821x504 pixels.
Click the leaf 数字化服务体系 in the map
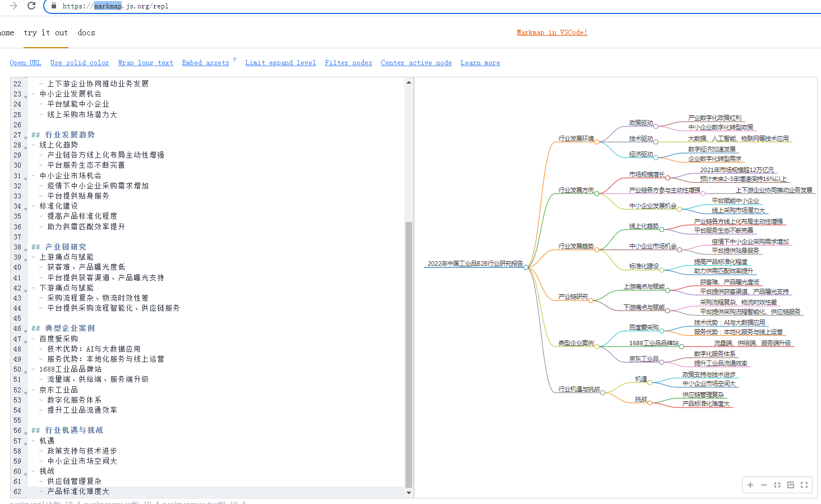[714, 354]
